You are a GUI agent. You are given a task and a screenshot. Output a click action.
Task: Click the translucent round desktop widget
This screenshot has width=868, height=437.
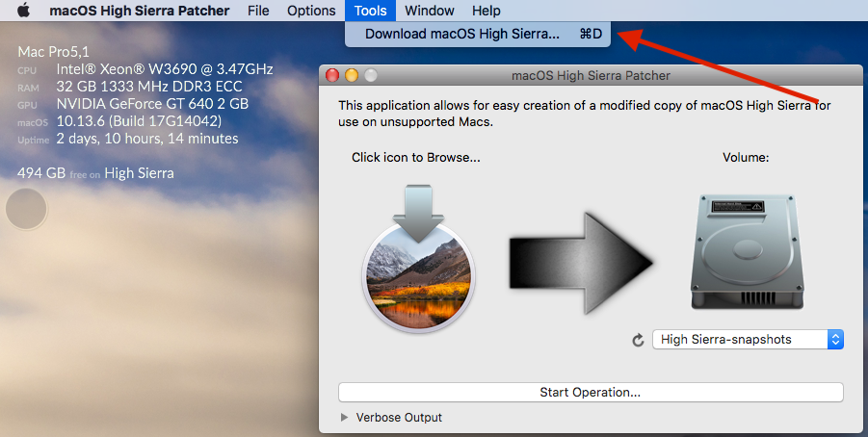tap(26, 209)
